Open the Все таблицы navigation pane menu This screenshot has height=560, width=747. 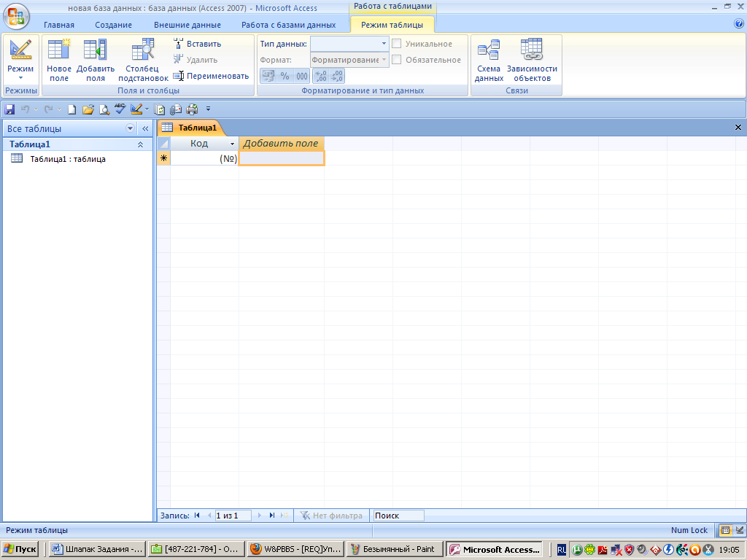tap(130, 128)
